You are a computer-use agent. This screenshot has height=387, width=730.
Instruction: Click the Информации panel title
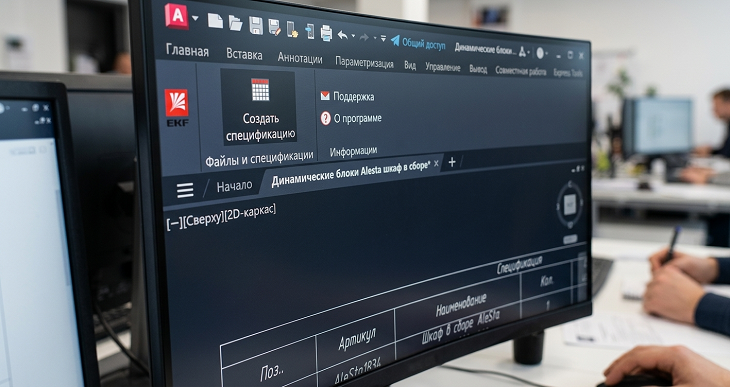(353, 151)
